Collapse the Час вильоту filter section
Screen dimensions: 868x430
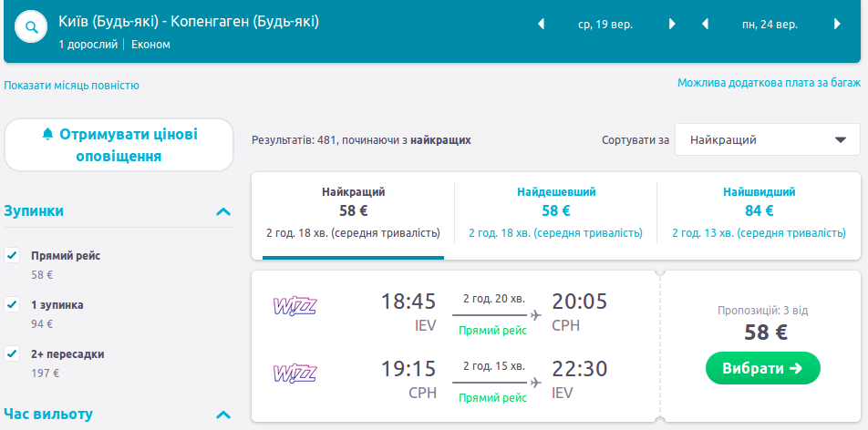click(223, 415)
